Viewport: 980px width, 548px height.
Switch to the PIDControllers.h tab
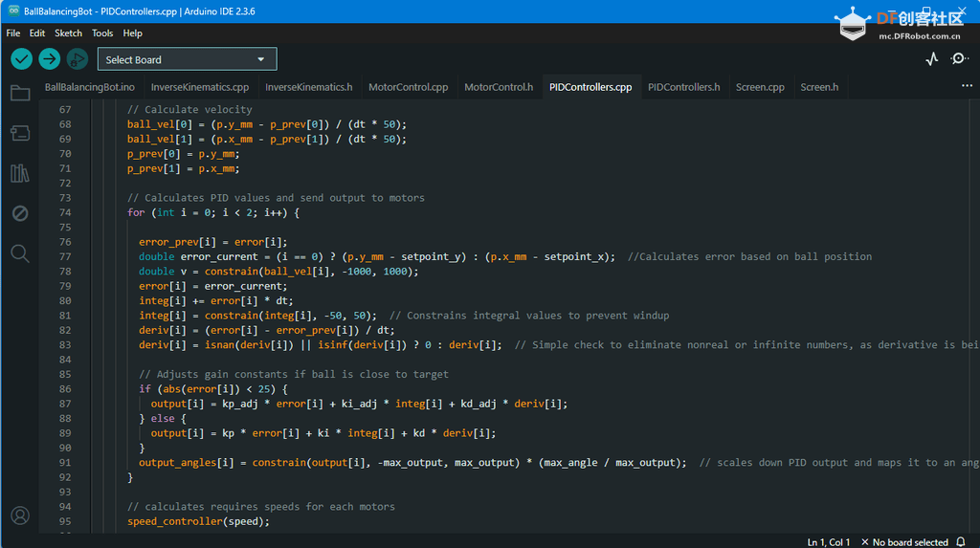coord(683,87)
